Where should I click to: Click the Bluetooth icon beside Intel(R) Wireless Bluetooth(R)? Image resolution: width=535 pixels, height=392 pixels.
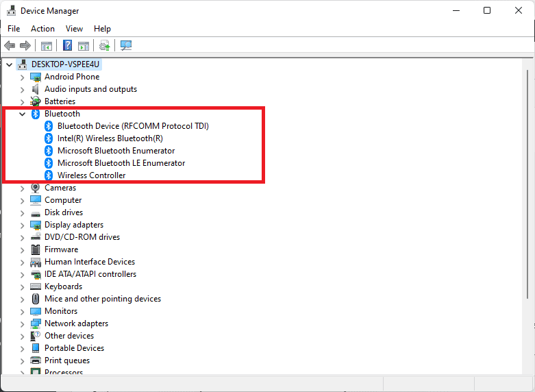49,138
